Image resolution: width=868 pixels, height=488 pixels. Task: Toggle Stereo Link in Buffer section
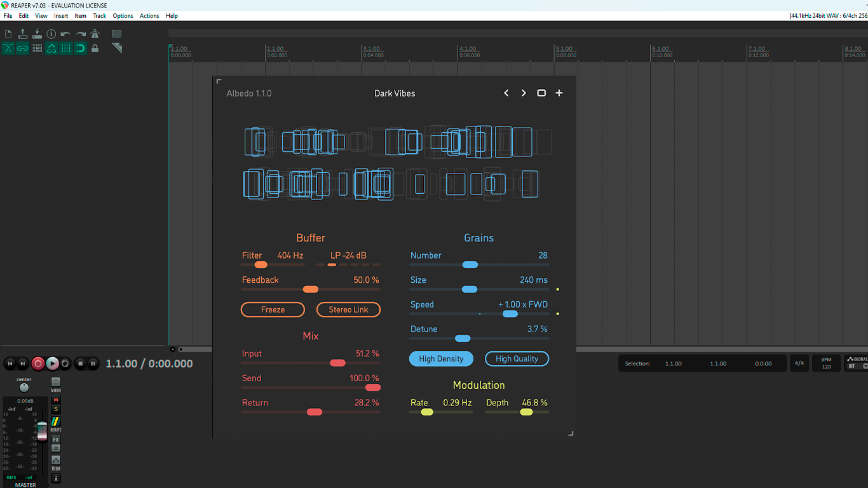click(348, 309)
